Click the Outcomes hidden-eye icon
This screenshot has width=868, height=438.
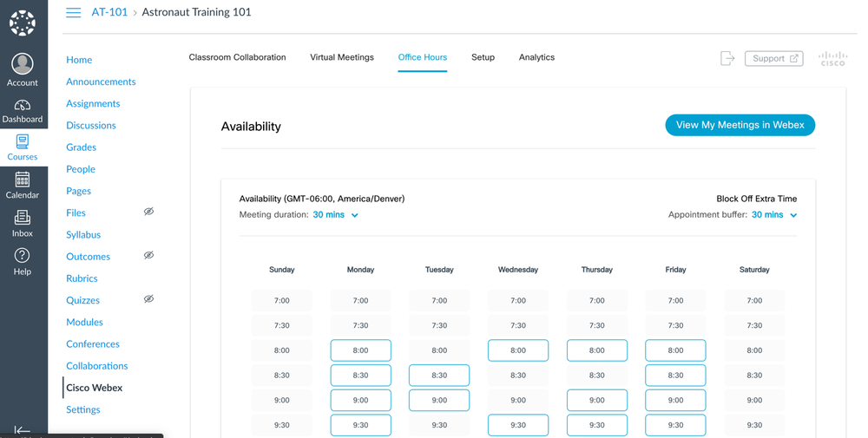[149, 256]
